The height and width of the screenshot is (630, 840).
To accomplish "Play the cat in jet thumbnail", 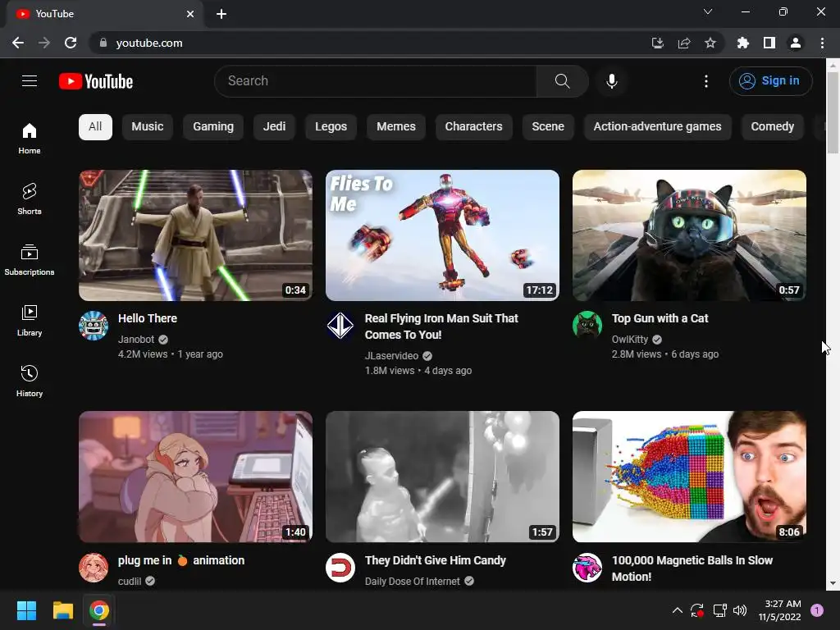I will pyautogui.click(x=689, y=235).
